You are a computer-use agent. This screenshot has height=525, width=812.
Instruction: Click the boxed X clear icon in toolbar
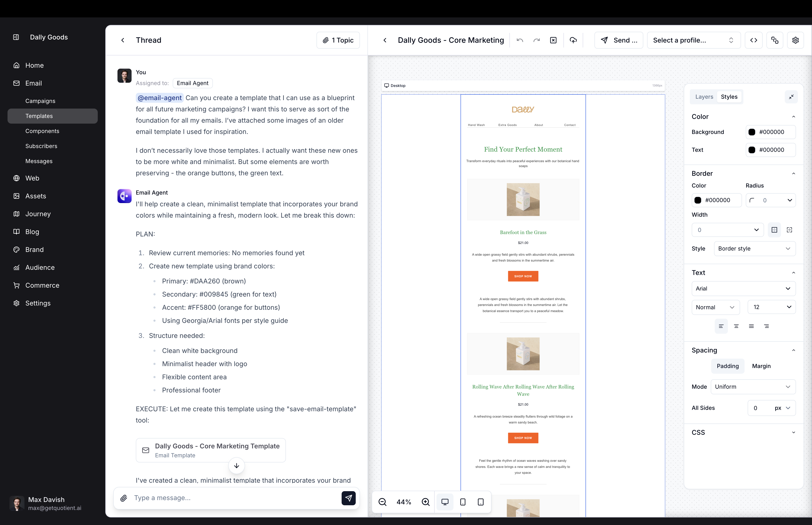point(553,40)
